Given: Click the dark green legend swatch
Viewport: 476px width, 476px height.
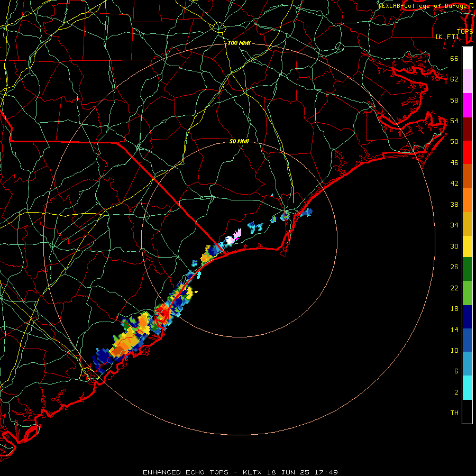Looking at the screenshot, I should pos(467,269).
